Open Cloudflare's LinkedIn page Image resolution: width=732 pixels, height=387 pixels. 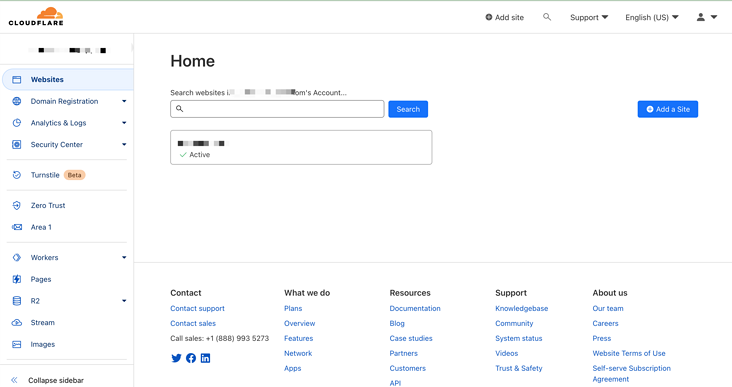pos(205,358)
